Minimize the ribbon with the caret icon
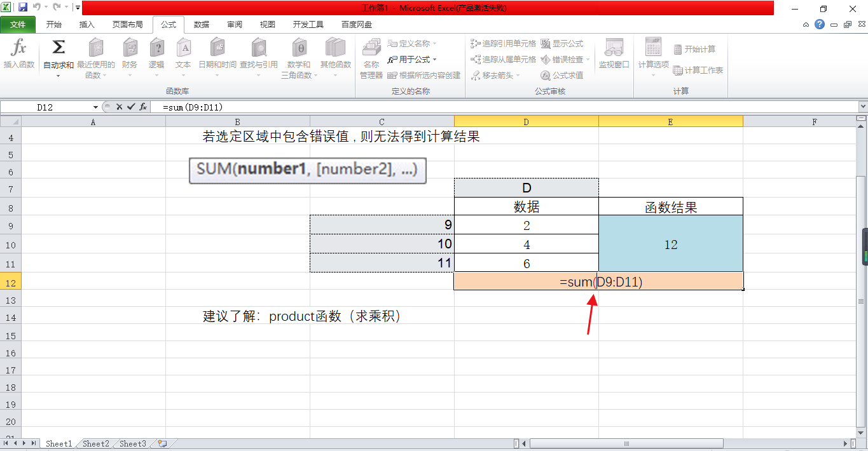868x451 pixels. tap(806, 24)
